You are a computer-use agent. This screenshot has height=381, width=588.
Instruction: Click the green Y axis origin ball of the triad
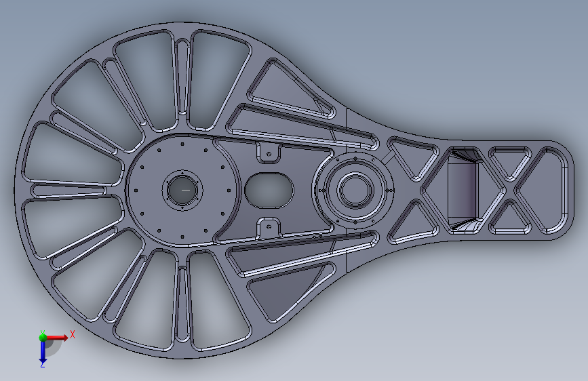[x=43, y=337]
